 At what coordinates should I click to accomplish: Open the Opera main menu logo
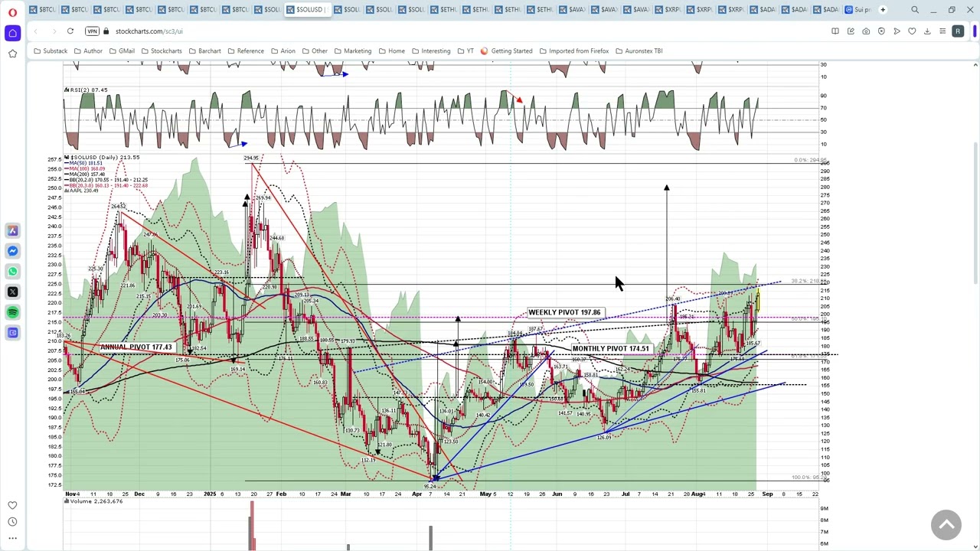click(12, 12)
